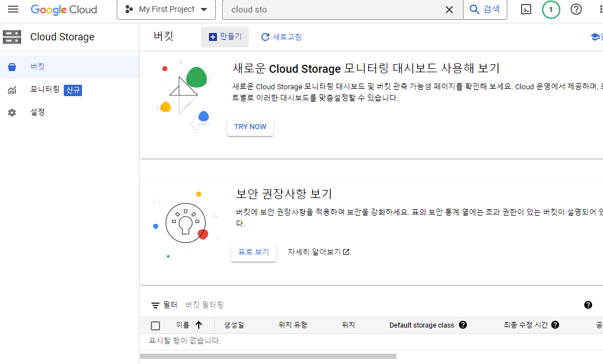
Task: Click the 검색 search button
Action: click(485, 10)
